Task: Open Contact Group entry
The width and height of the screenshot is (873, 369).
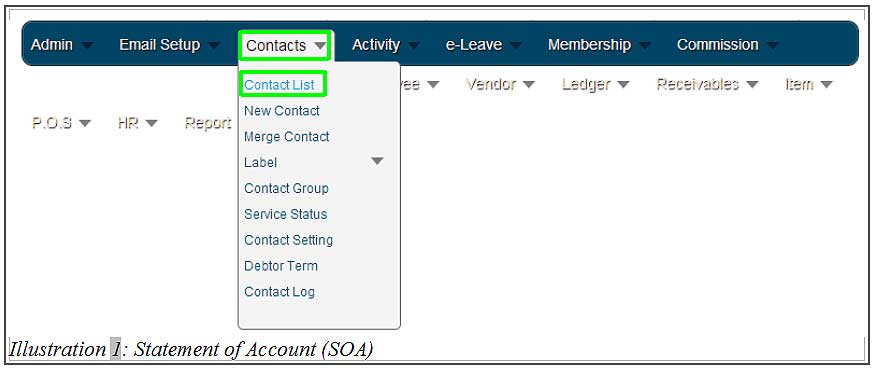Action: (286, 189)
